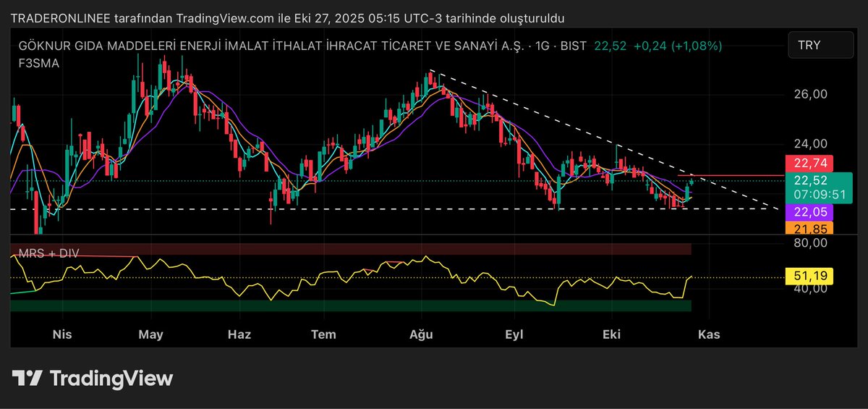This screenshot has width=868, height=409.
Task: Click the 80,00 indicator axis label
Action: point(809,243)
